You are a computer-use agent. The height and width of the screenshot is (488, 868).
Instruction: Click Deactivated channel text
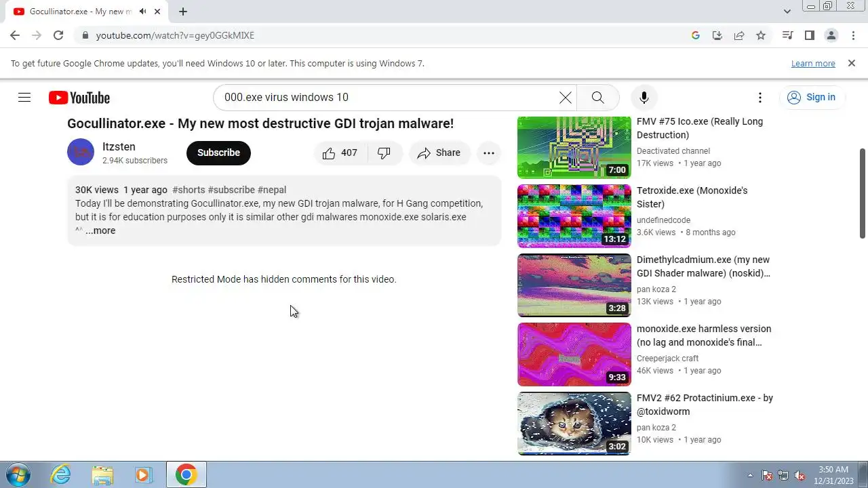[673, 151]
